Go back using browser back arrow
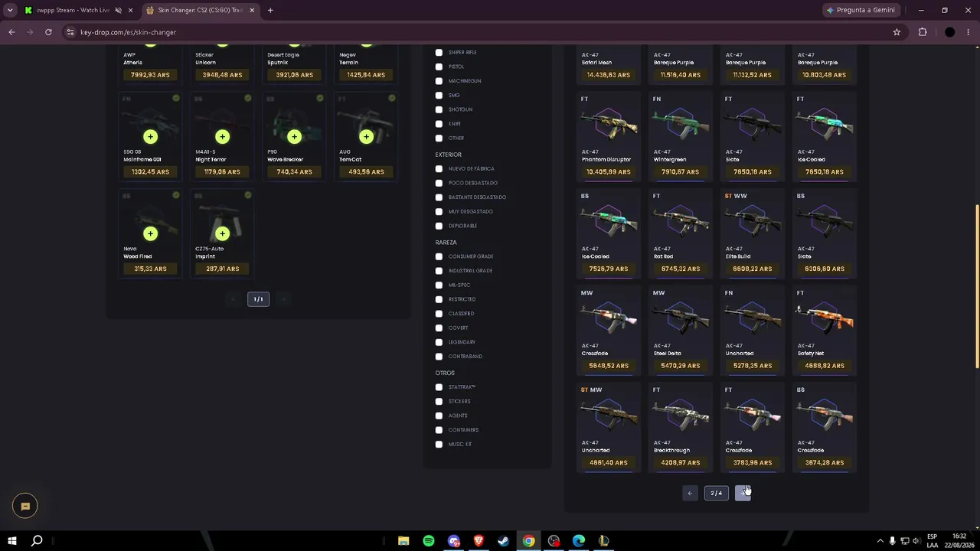 (x=11, y=32)
